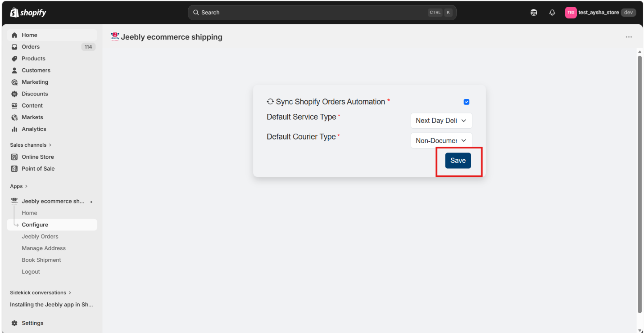Image resolution: width=644 pixels, height=333 pixels.
Task: Click the Jeebly app icon in sidebar
Action: tap(14, 201)
